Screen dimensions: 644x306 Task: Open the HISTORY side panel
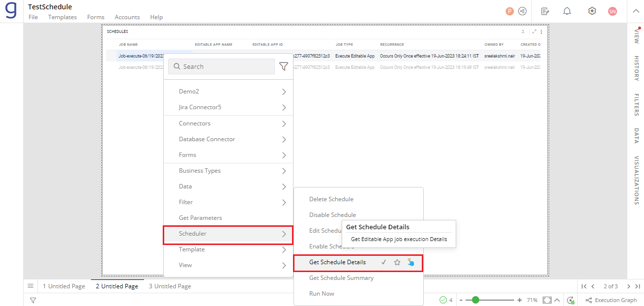coord(636,68)
